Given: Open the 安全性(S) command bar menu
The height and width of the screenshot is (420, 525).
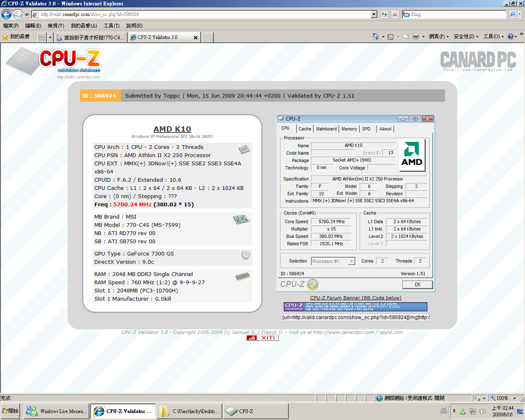Looking at the screenshot, I should 466,37.
